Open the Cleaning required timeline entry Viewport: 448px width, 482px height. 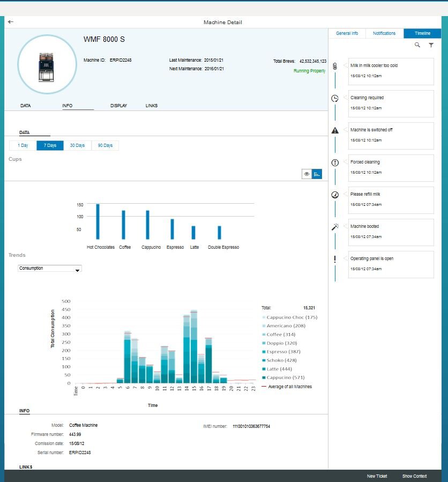[x=391, y=104]
